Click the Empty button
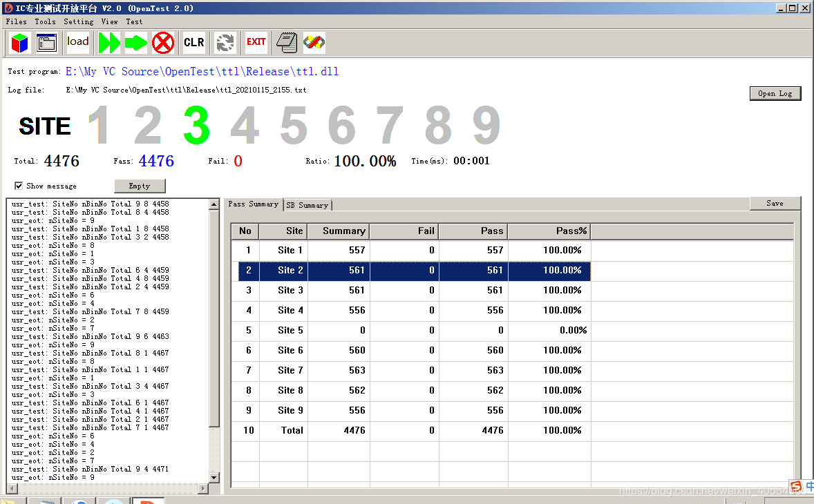The image size is (814, 504). 140,186
